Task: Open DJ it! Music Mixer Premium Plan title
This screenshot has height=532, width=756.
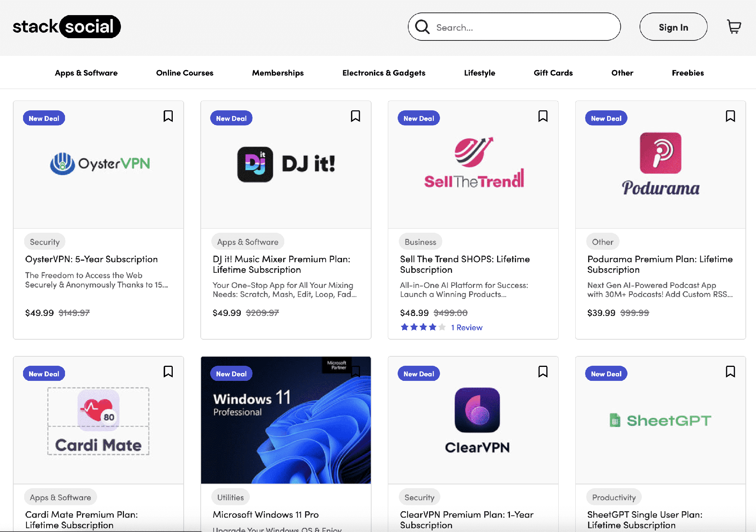Action: point(282,264)
